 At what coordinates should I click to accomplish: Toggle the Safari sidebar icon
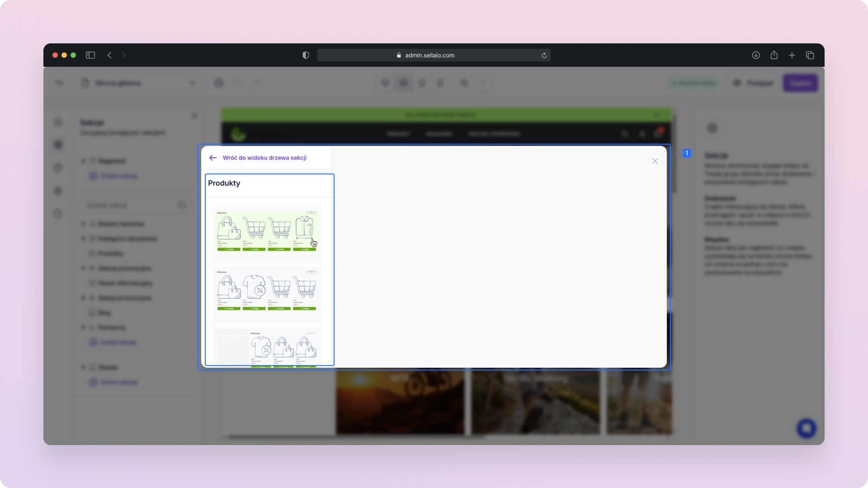(x=90, y=55)
